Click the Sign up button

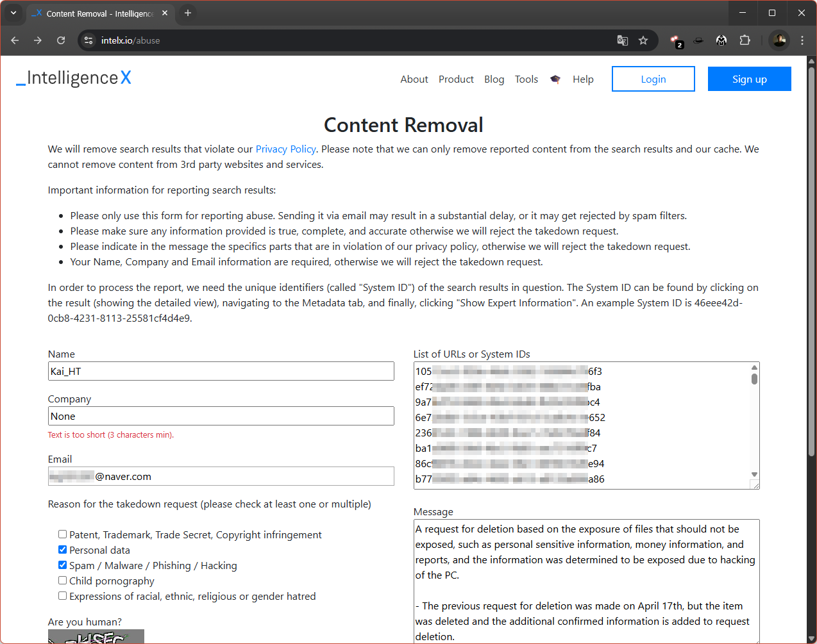point(750,79)
